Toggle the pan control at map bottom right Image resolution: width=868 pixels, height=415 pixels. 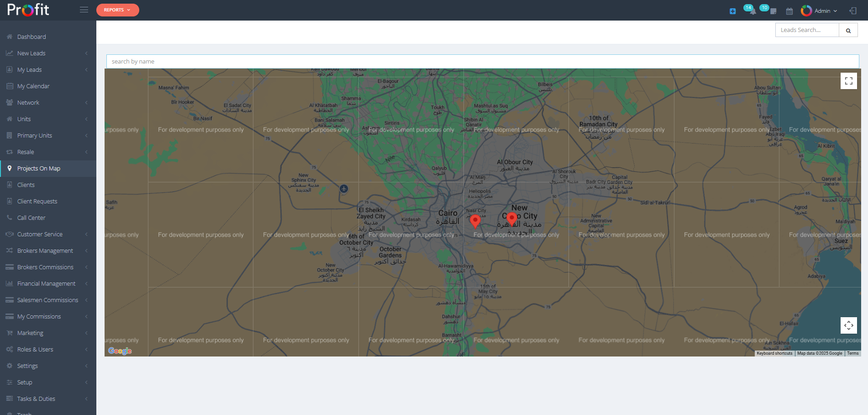click(x=849, y=325)
